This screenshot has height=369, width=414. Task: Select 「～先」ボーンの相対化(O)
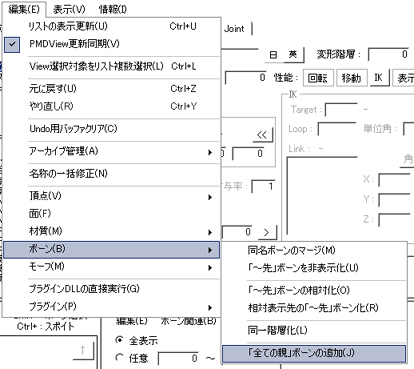pyautogui.click(x=314, y=290)
